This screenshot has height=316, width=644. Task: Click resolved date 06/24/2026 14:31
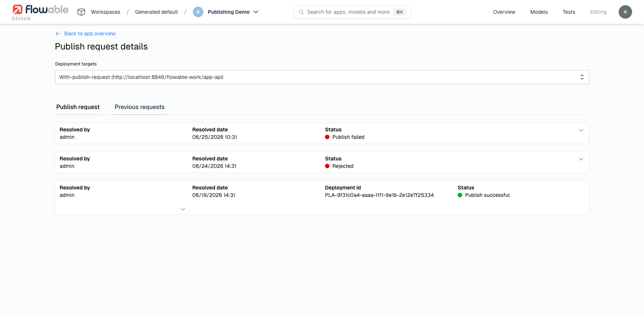(214, 166)
